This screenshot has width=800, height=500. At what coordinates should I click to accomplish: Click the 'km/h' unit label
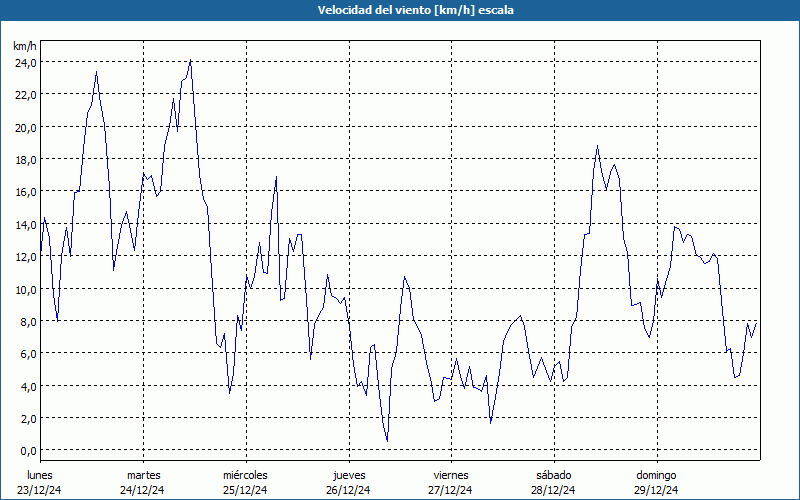coord(25,46)
